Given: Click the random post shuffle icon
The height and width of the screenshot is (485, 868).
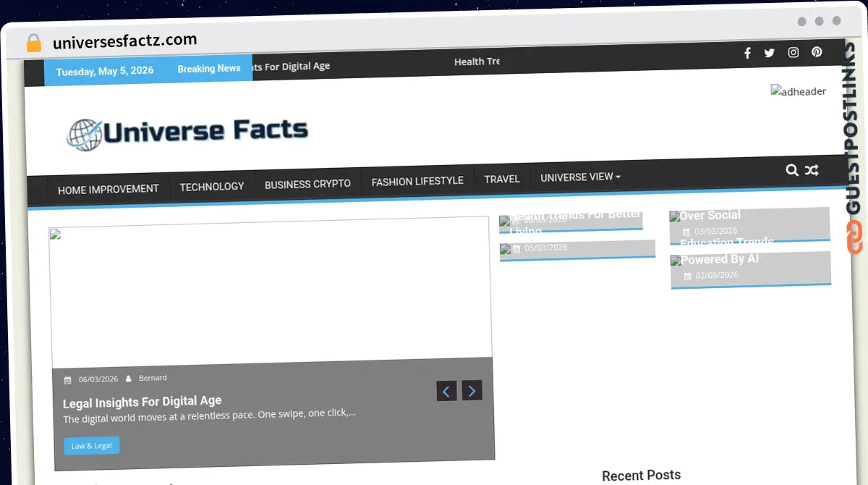Looking at the screenshot, I should (812, 170).
